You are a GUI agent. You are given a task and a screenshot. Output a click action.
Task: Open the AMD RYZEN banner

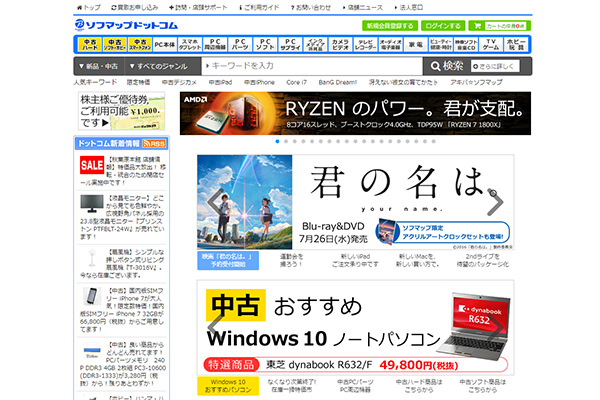355,113
